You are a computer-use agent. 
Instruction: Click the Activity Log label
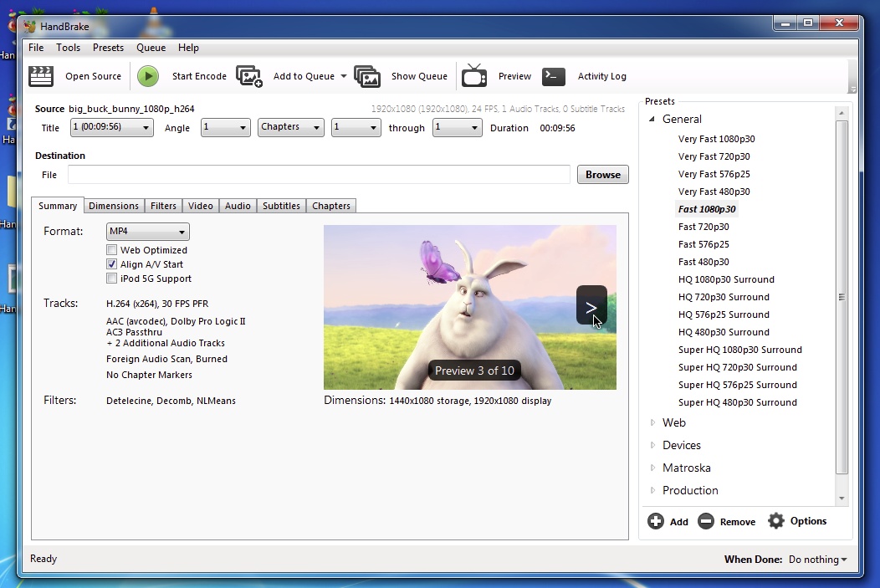[602, 76]
